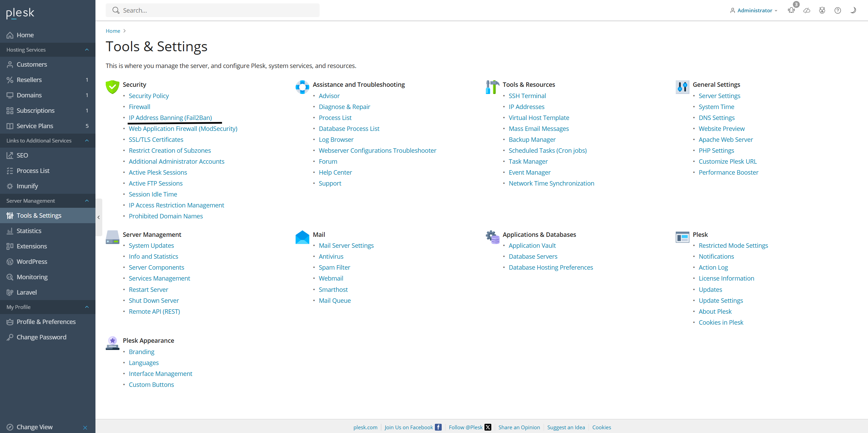
Task: Collapse Links to Additional Services section
Action: 87,140
